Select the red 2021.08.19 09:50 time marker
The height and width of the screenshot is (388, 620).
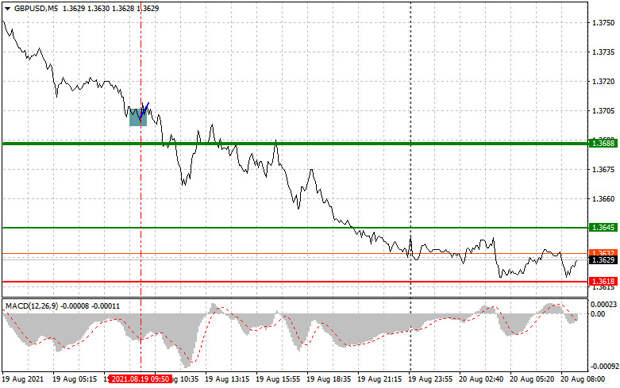(140, 379)
